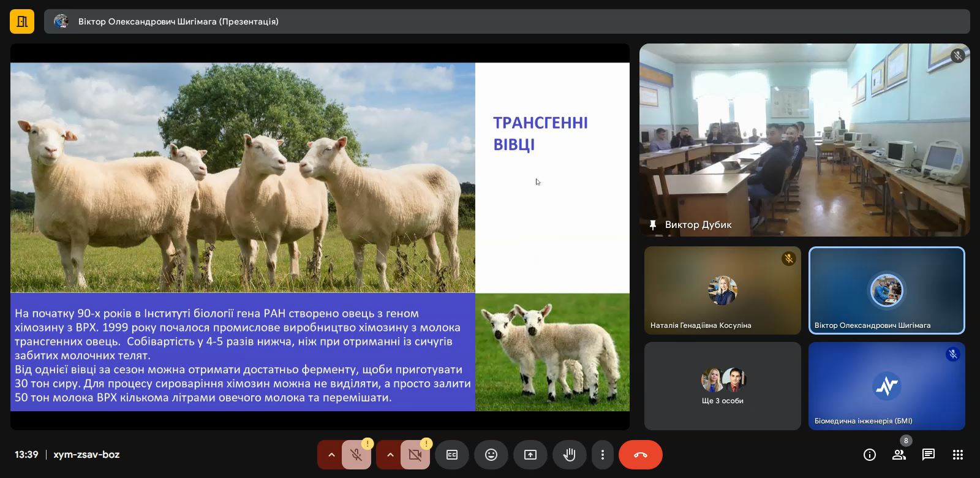Click the 13:39 clock text

point(26,455)
